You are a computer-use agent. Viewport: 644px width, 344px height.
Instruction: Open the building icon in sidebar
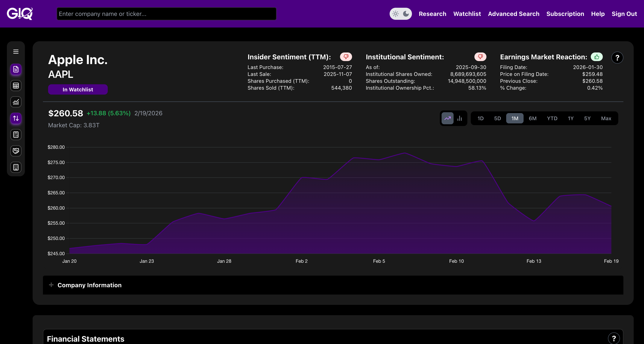pos(16,167)
